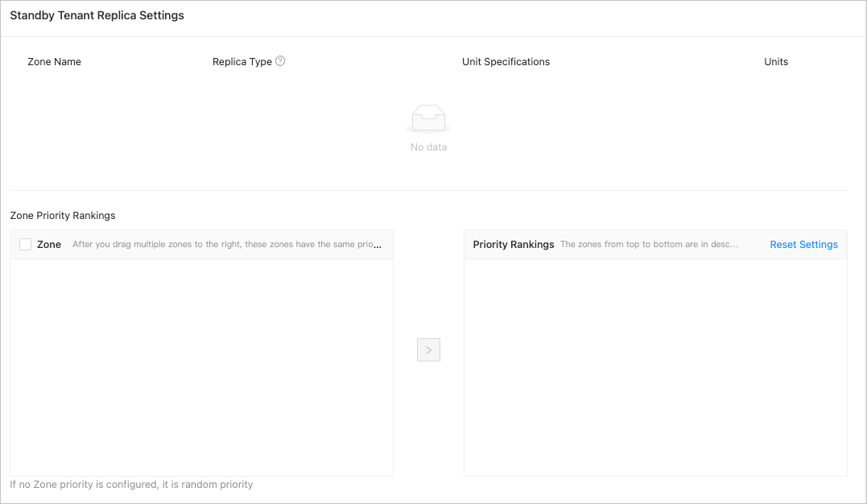The width and height of the screenshot is (867, 504).
Task: Click the empty inbox No data icon
Action: click(x=428, y=119)
